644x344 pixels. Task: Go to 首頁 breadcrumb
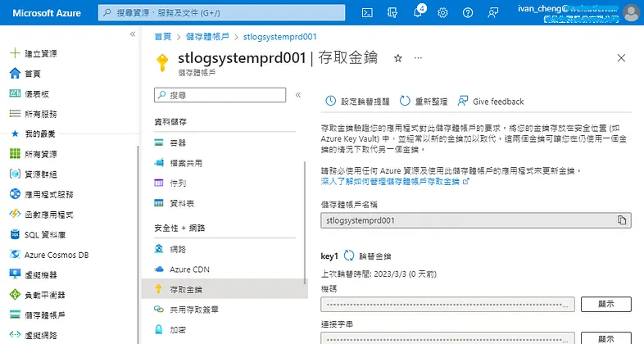tap(163, 37)
